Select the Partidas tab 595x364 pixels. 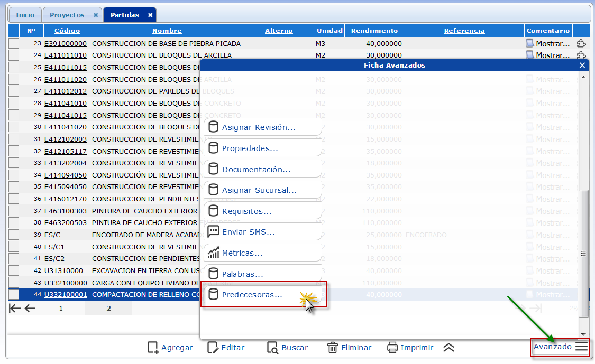tap(124, 15)
